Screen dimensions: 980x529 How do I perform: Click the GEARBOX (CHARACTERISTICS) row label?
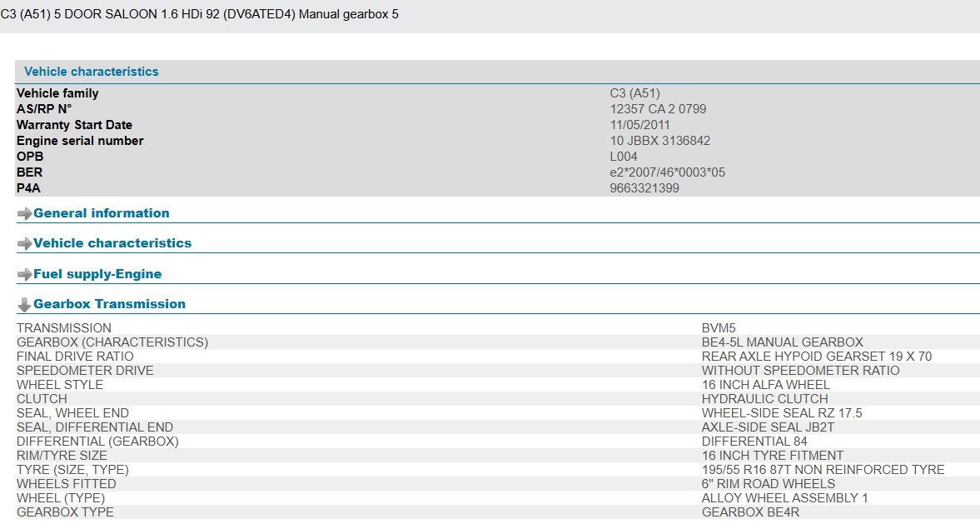pos(112,342)
